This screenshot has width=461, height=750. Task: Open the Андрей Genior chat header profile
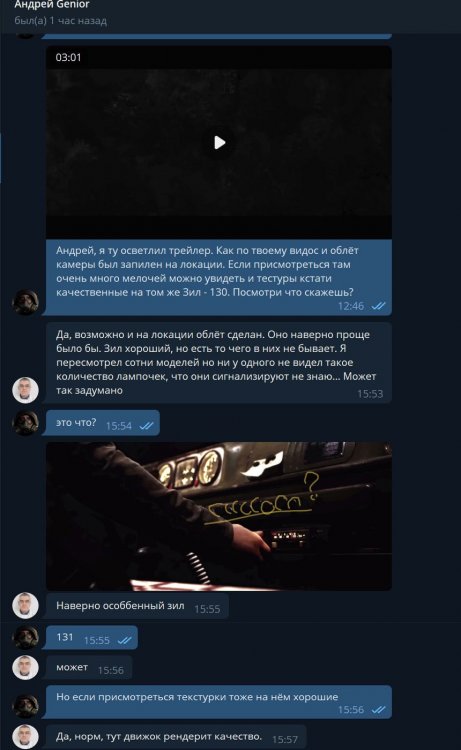(x=52, y=5)
